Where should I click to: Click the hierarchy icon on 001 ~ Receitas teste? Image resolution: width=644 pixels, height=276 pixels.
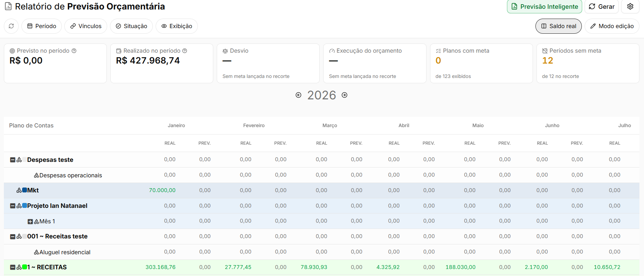(x=19, y=237)
